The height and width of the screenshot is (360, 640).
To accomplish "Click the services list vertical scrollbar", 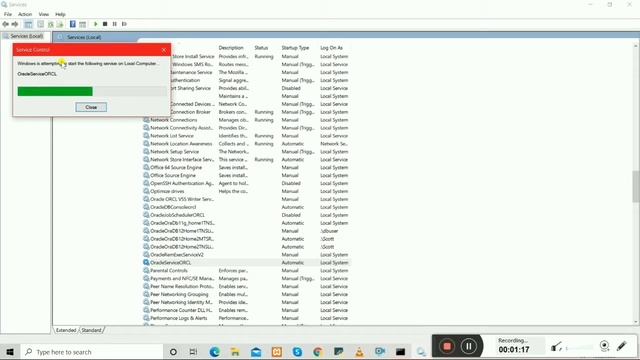I will 636,186.
